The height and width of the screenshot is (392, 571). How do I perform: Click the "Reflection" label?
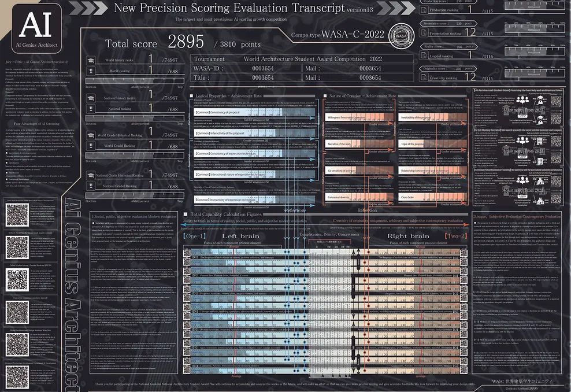[x=367, y=210]
